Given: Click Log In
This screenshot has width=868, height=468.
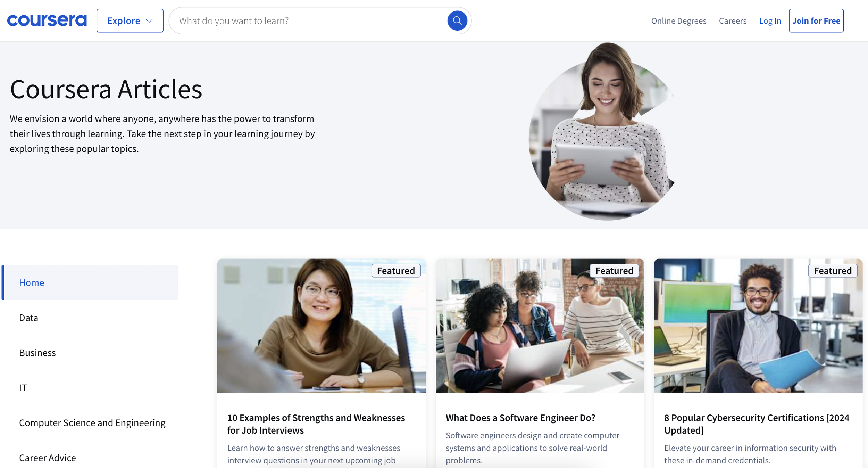Looking at the screenshot, I should [x=770, y=21].
